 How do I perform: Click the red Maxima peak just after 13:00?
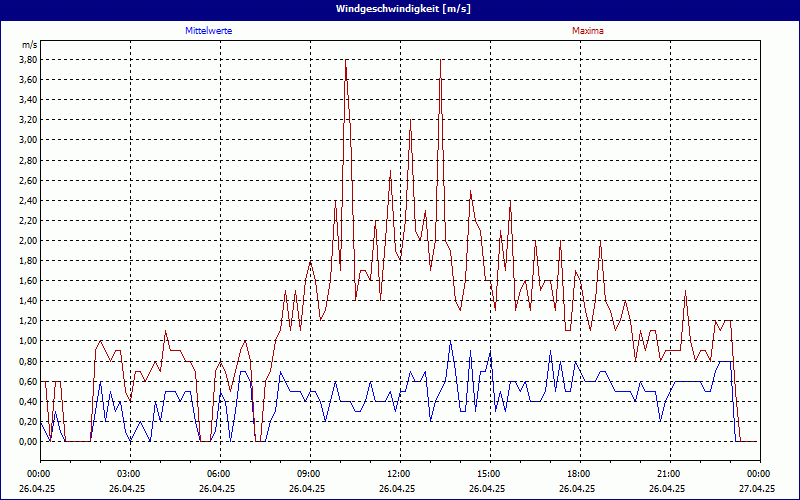(440, 61)
